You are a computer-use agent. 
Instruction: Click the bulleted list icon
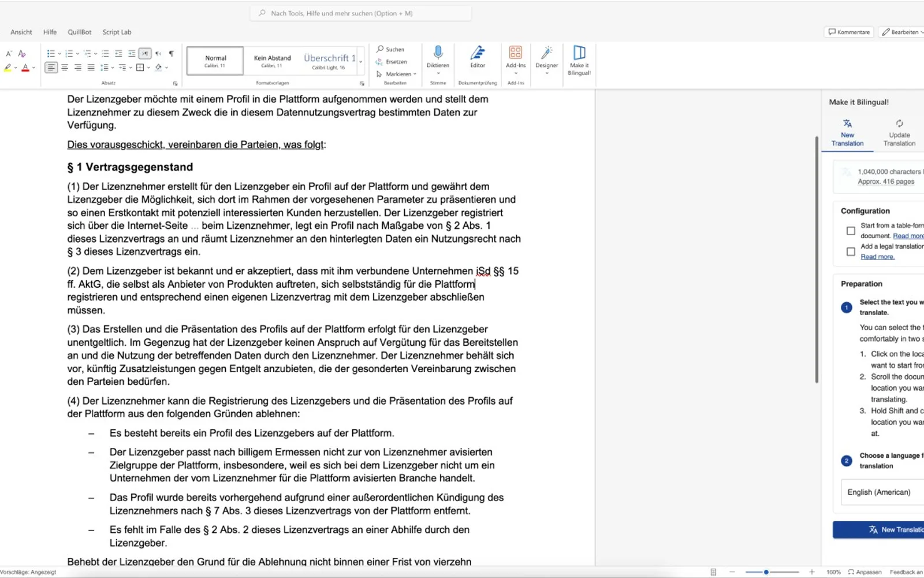pyautogui.click(x=51, y=53)
